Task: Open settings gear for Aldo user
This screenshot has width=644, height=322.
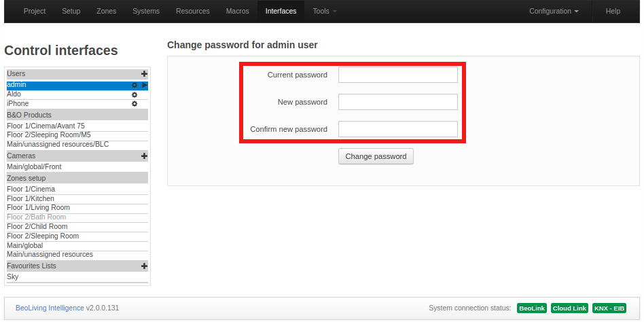Action: [x=135, y=94]
